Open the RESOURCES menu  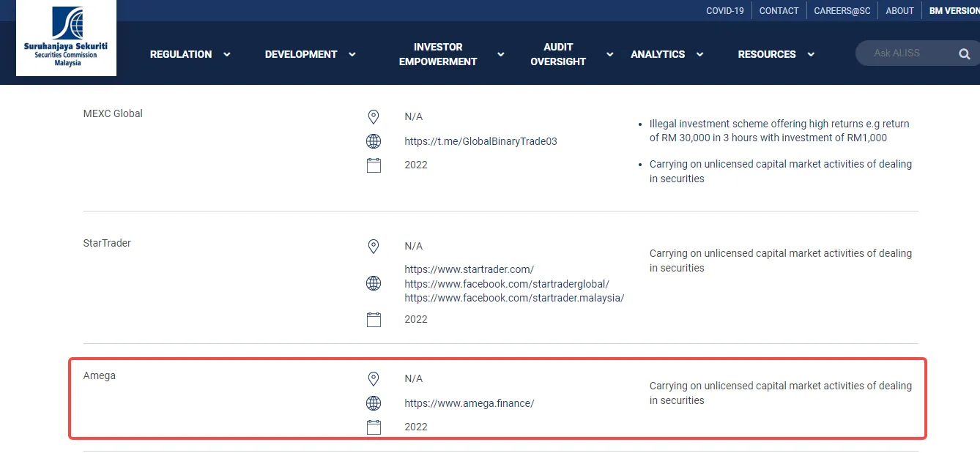(767, 54)
